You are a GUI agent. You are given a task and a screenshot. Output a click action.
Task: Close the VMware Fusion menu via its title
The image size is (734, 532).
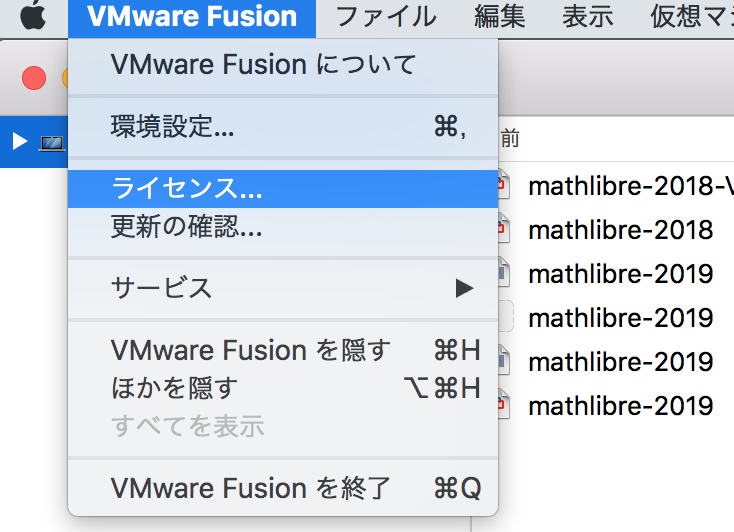pyautogui.click(x=191, y=17)
